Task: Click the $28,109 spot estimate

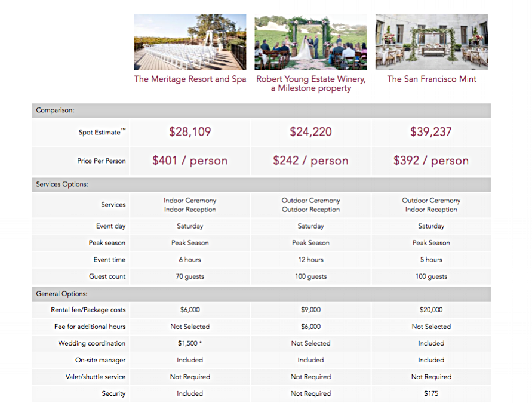Action: pyautogui.click(x=190, y=131)
